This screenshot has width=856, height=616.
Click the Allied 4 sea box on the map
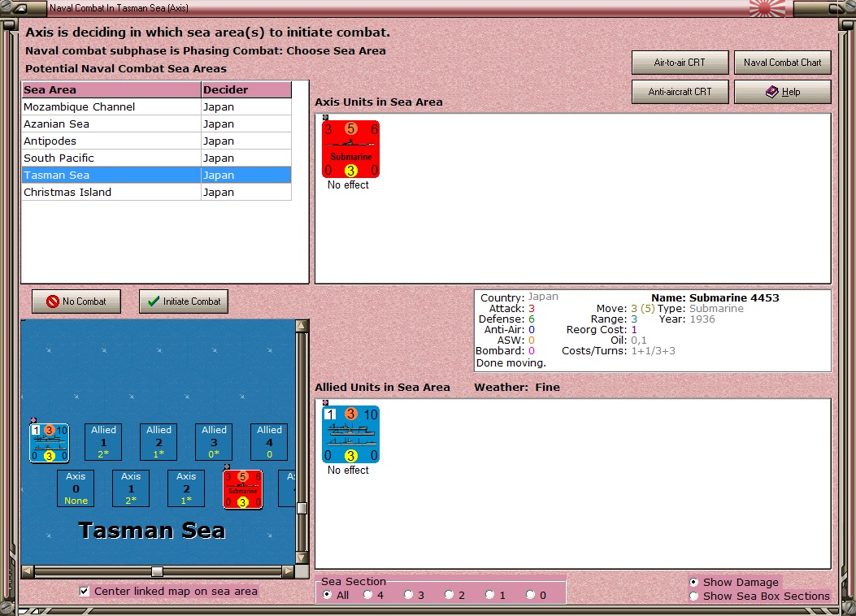click(269, 442)
